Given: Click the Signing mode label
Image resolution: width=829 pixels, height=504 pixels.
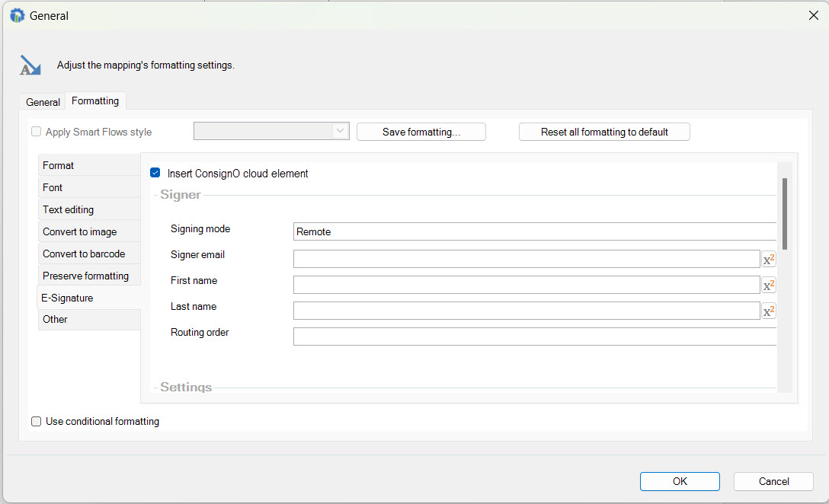Looking at the screenshot, I should click(200, 228).
